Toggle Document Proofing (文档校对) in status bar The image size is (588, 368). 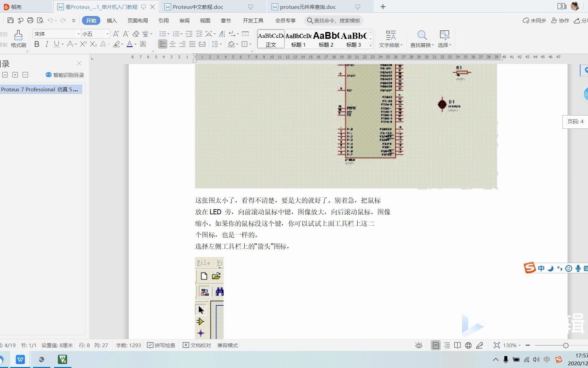click(x=197, y=345)
